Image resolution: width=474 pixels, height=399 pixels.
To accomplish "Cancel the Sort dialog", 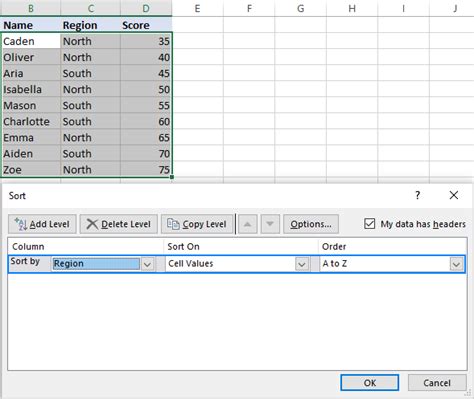I will point(437,383).
